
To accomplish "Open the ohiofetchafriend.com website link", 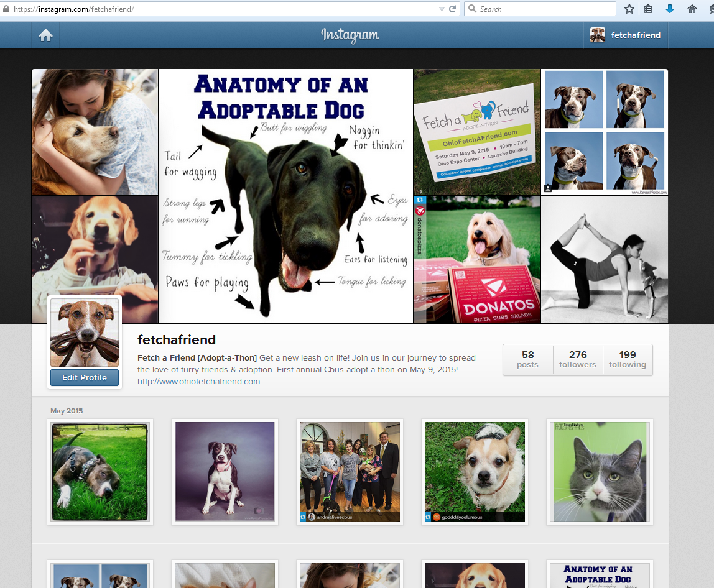I will pos(198,381).
